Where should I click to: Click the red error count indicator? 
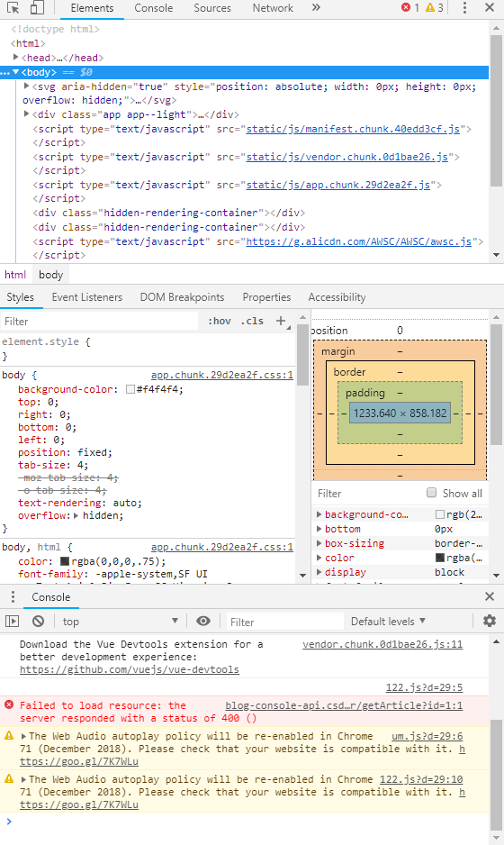click(410, 7)
